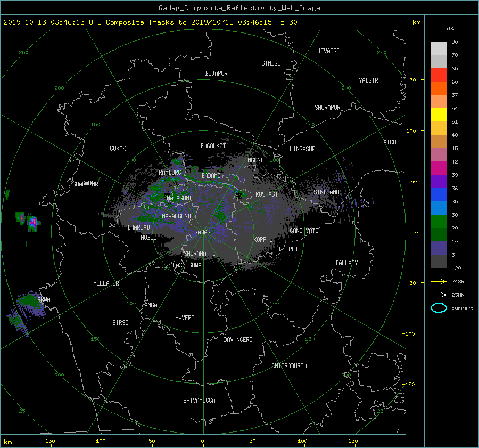Select the lightest gray 80-70 dBZ swatch

coord(439,48)
